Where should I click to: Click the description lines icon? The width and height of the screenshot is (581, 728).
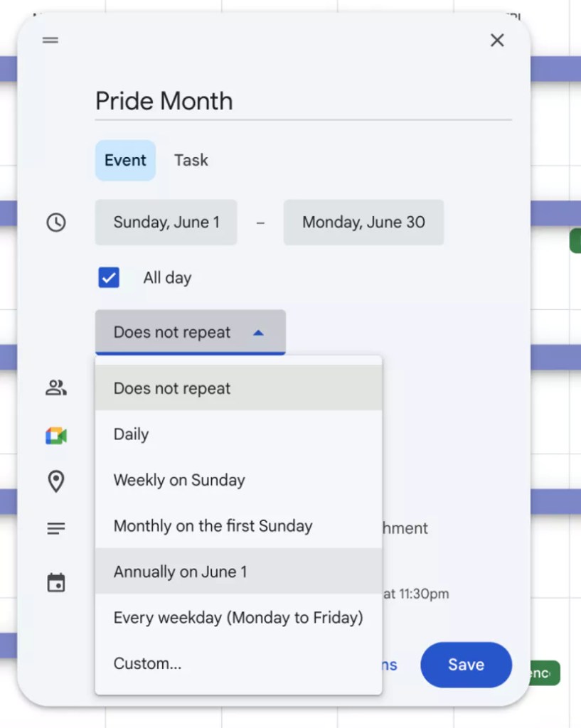56,528
